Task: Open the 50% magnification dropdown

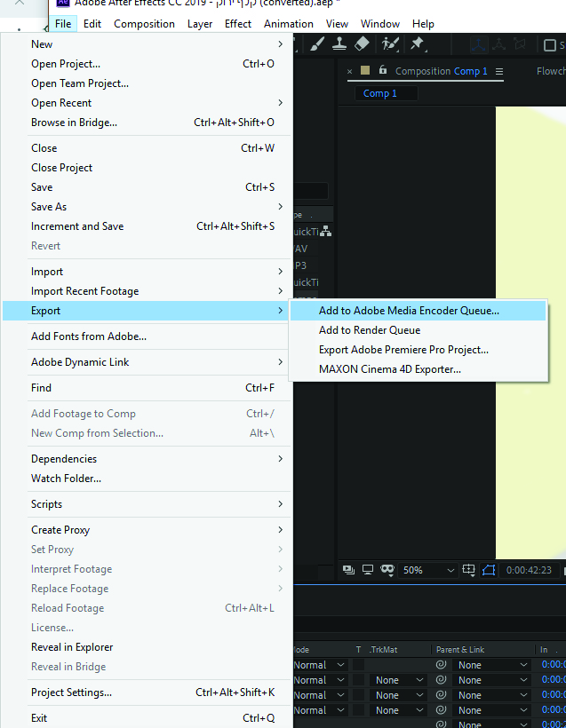Action: coord(428,570)
